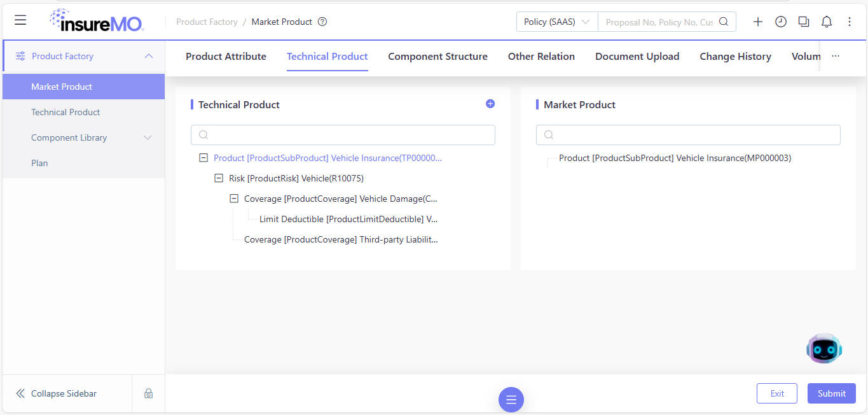The height and width of the screenshot is (415, 868).
Task: Click the Exit button
Action: [777, 393]
